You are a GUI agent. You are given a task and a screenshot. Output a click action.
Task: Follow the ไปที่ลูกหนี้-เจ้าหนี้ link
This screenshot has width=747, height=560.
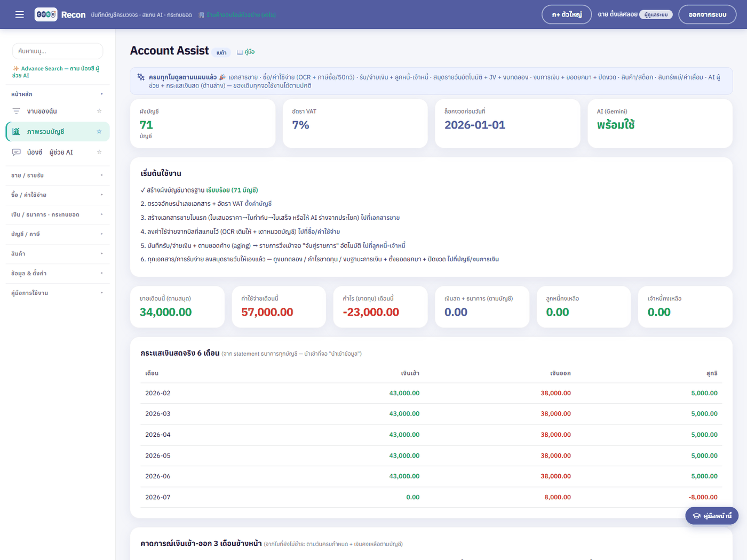coord(384,245)
